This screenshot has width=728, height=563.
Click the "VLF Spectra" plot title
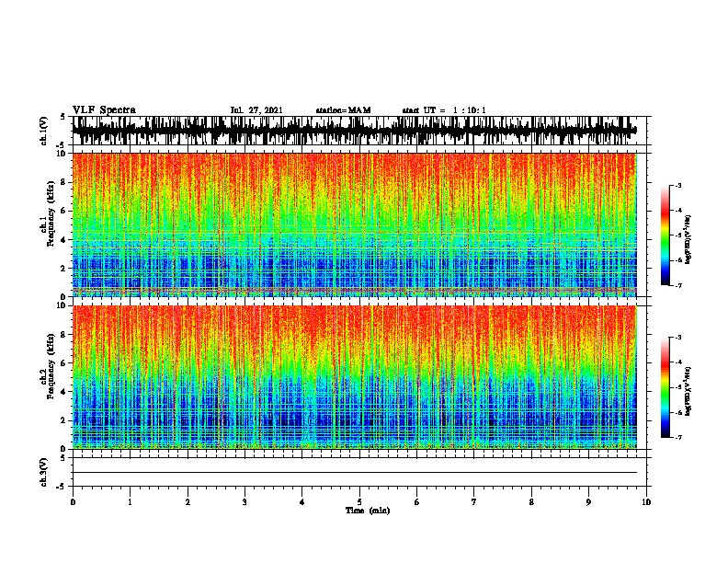click(x=104, y=110)
